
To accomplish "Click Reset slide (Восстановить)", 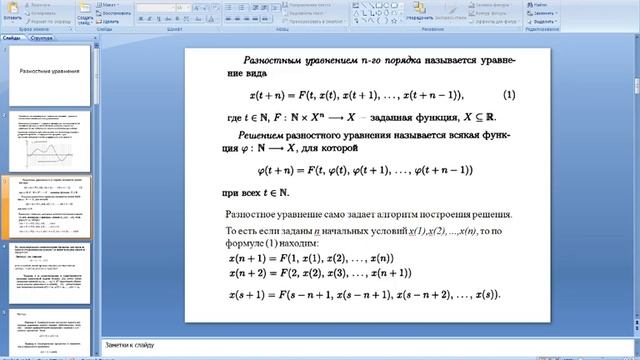I will (113, 13).
